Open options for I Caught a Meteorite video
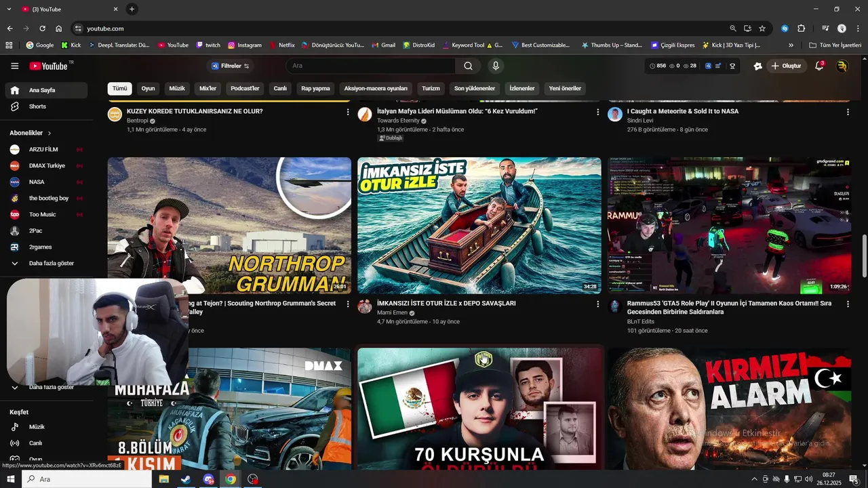 (x=848, y=112)
